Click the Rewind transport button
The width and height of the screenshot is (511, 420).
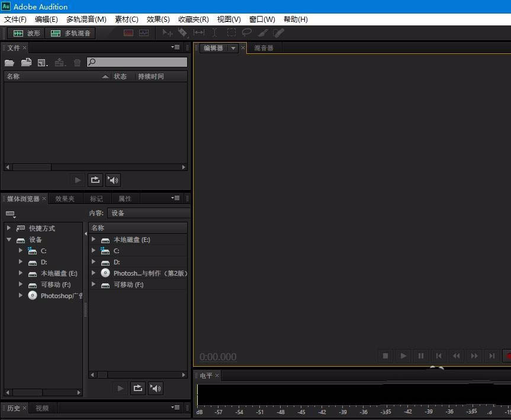pyautogui.click(x=457, y=356)
